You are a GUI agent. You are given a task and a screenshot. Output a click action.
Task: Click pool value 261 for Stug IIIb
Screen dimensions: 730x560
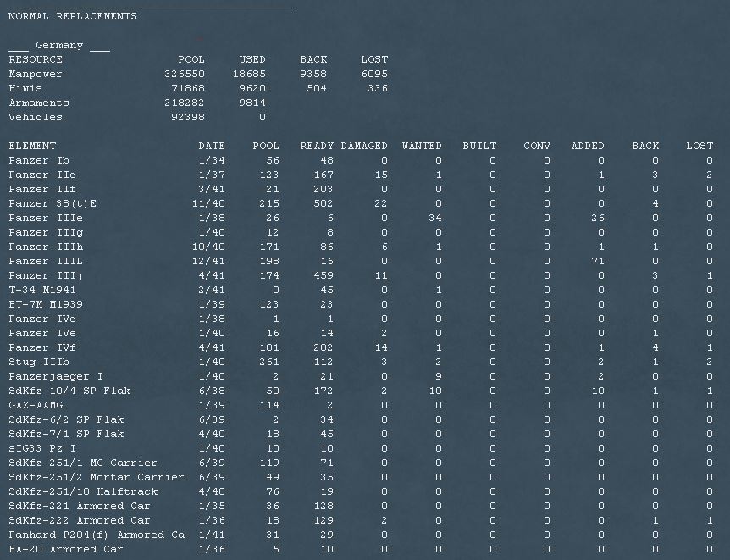pyautogui.click(x=269, y=363)
